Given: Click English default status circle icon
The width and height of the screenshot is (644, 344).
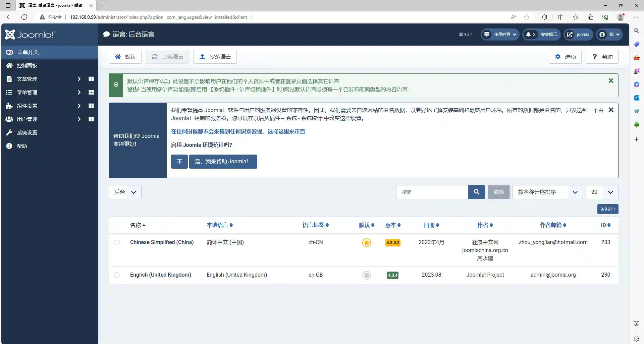Looking at the screenshot, I should 367,275.
